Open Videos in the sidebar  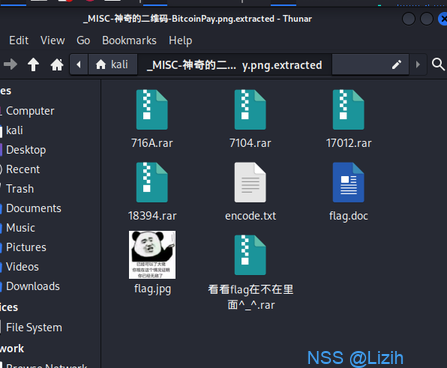coord(22,267)
